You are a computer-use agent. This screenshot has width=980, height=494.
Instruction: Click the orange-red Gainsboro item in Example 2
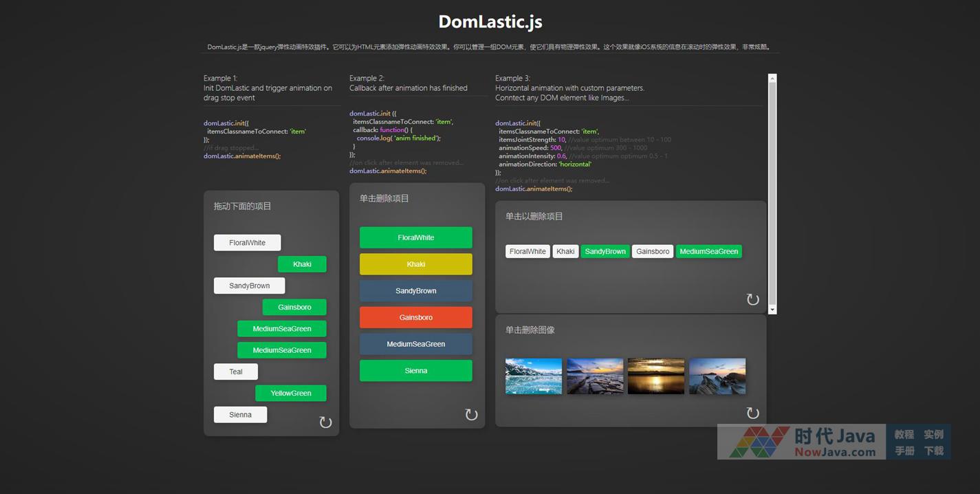[x=415, y=317]
